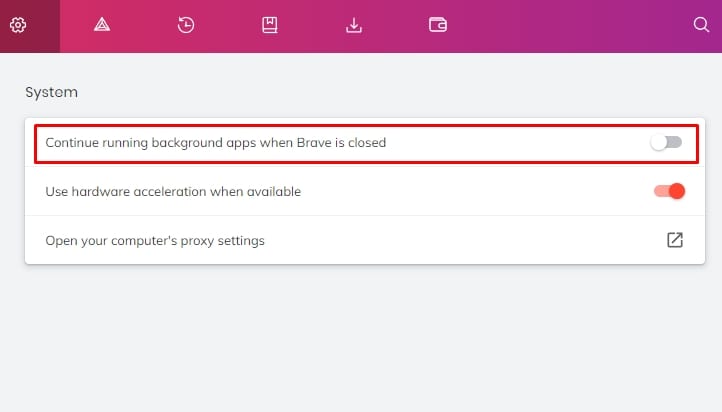This screenshot has width=722, height=412.
Task: Click the white knob of background apps switch
Action: 658,143
